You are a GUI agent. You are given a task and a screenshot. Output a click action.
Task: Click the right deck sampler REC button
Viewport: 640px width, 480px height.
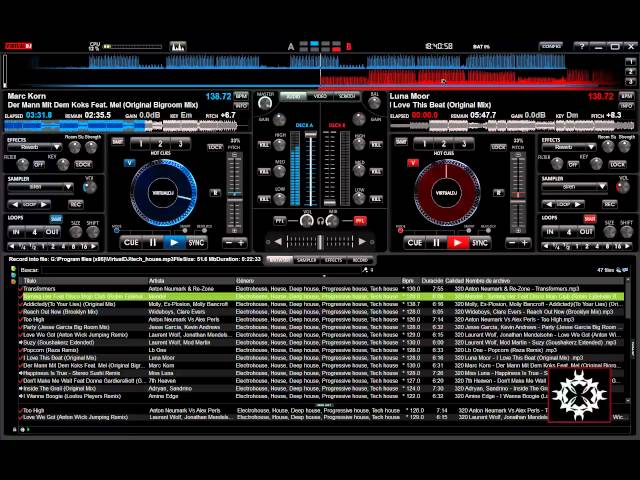(609, 204)
